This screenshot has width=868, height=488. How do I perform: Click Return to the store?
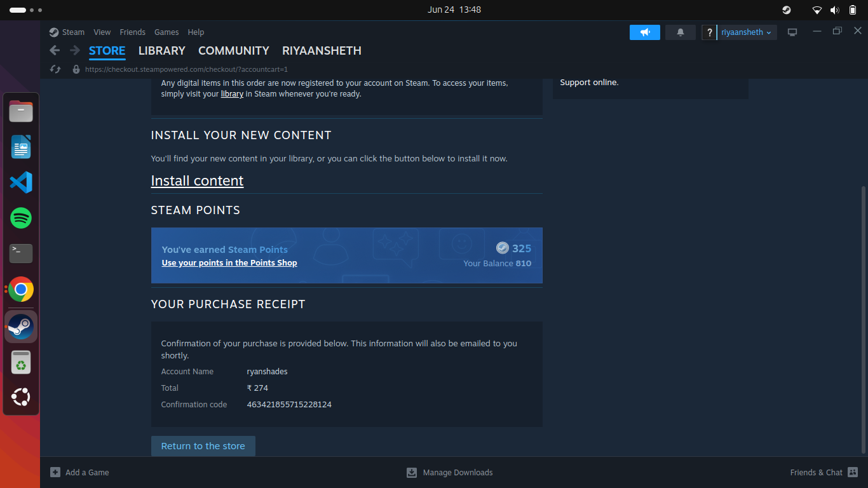pos(203,445)
